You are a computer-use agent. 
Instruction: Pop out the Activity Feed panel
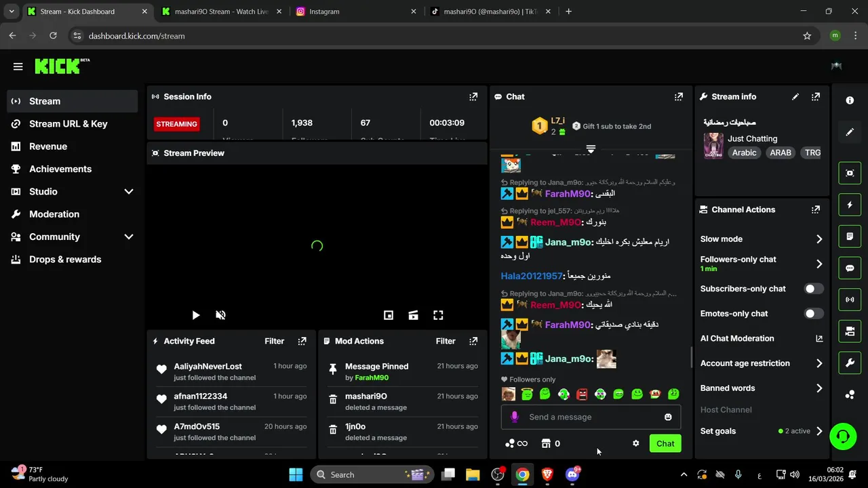click(x=302, y=341)
